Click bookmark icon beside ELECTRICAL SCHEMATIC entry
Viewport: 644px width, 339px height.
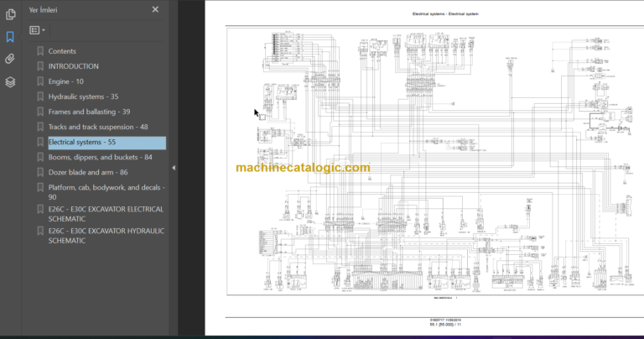(x=40, y=209)
